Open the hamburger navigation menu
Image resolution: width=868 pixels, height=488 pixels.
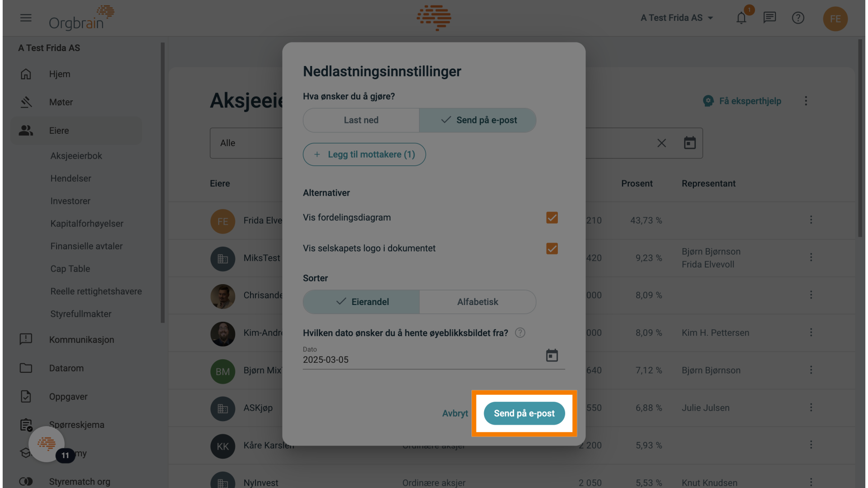(26, 18)
